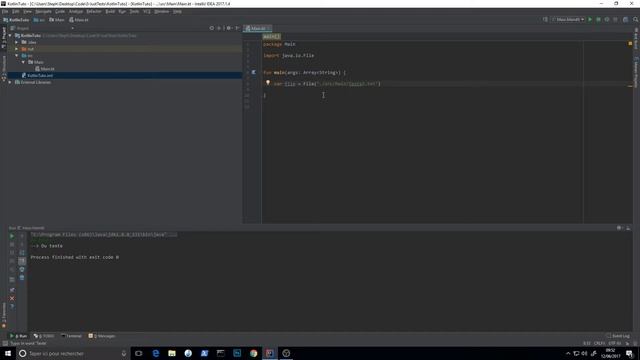The width and height of the screenshot is (640, 360).
Task: Toggle soft-wrap in Run console
Action: click(22, 253)
